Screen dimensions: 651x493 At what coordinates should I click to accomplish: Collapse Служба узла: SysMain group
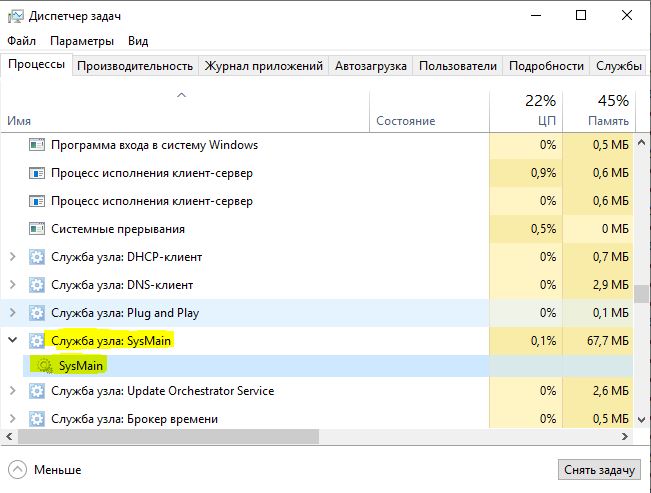tap(12, 340)
